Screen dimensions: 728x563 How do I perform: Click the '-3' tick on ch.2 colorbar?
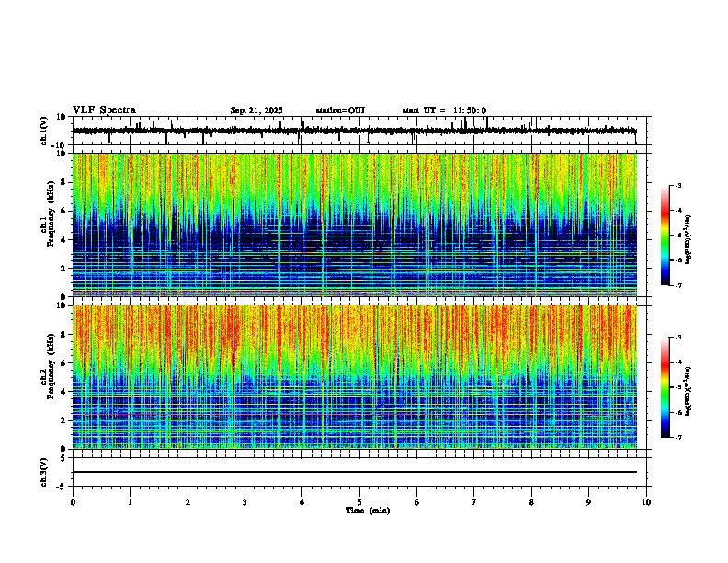[x=678, y=338]
